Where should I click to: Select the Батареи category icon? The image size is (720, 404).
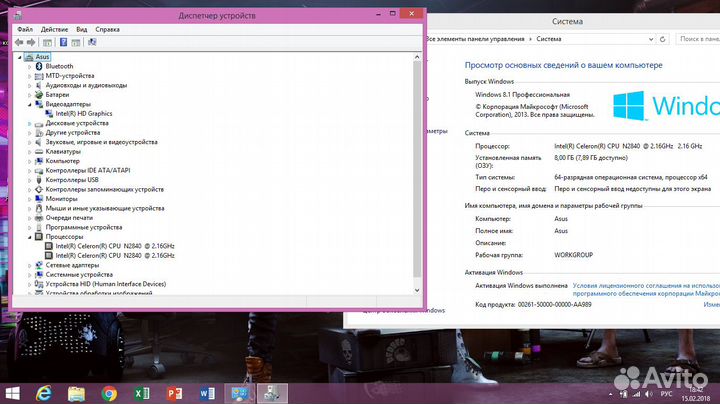pos(39,95)
